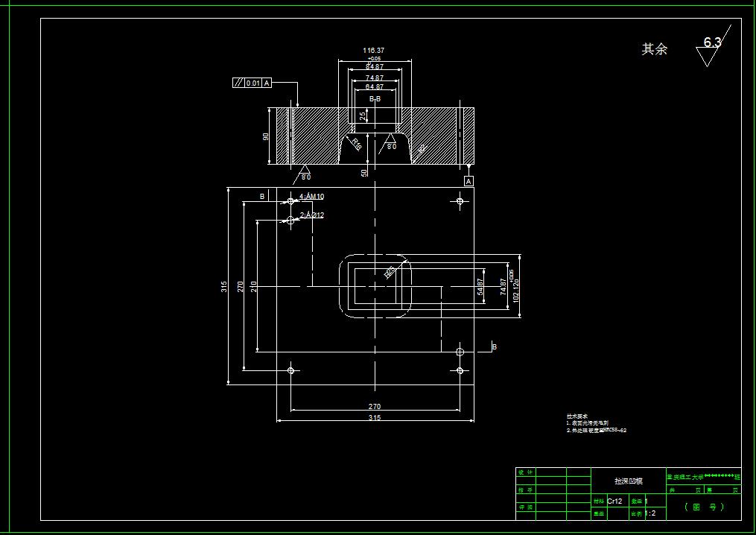Viewport: 756px width, 535px height.
Task: Click the 1:2 scale value
Action: pyautogui.click(x=650, y=513)
